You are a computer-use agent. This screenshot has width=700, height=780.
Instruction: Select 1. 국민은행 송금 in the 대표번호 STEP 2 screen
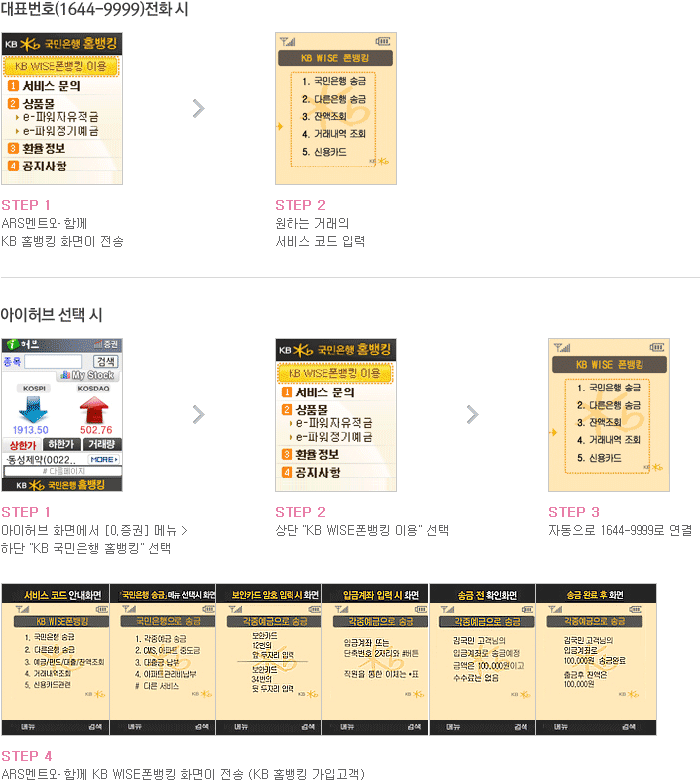(x=334, y=81)
